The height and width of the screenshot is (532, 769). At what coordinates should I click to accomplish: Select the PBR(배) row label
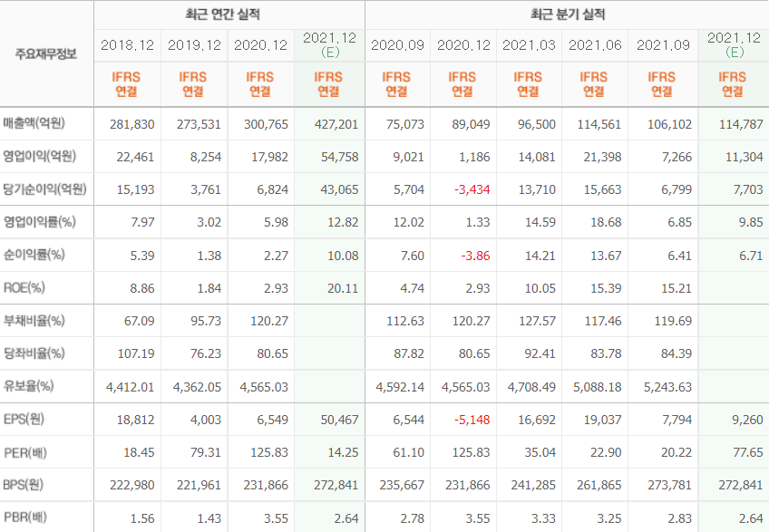click(25, 517)
